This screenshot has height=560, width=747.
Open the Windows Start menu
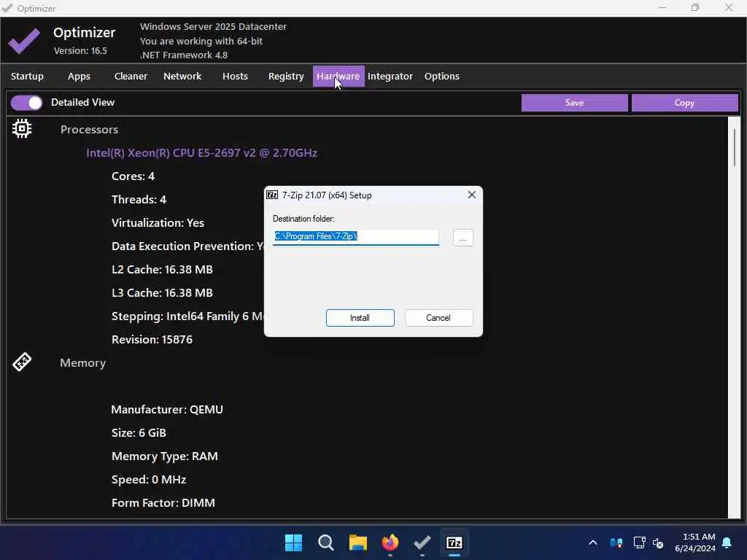click(293, 542)
